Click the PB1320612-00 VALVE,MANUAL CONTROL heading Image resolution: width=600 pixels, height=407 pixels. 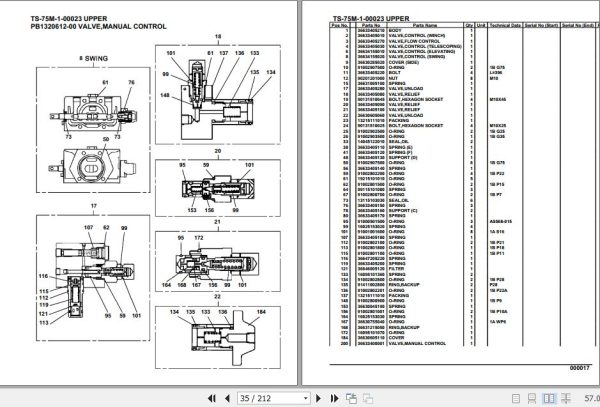pyautogui.click(x=98, y=26)
